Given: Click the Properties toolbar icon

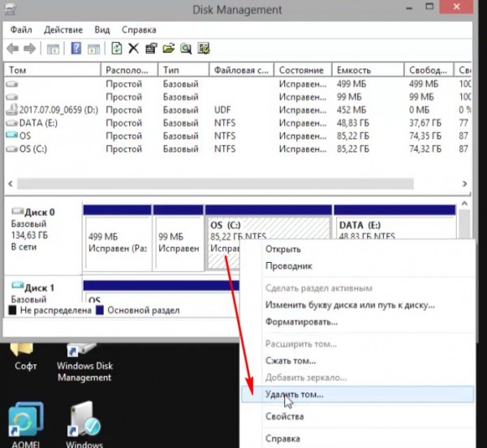Looking at the screenshot, I should pos(151,49).
